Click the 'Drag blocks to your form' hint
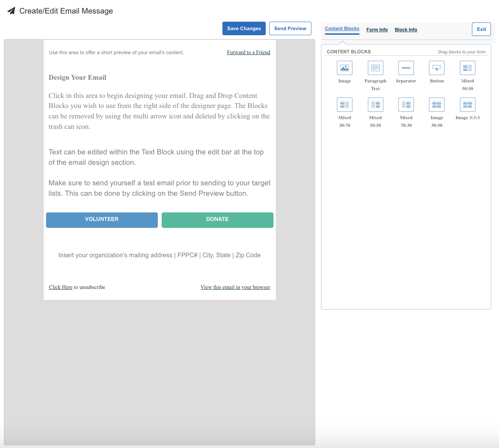Screen dimensions: 499x448 [x=461, y=52]
